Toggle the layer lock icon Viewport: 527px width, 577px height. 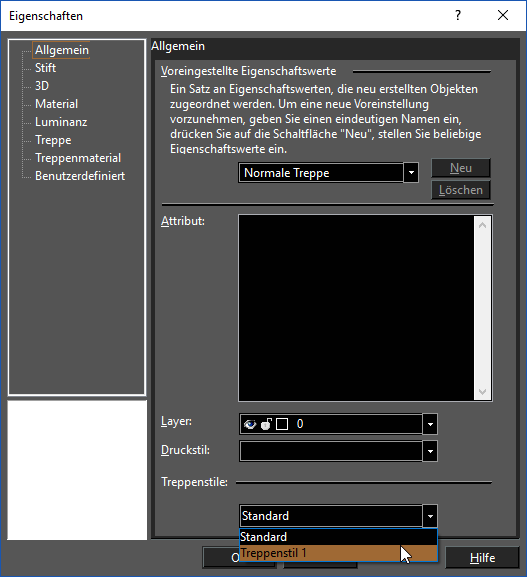[266, 424]
